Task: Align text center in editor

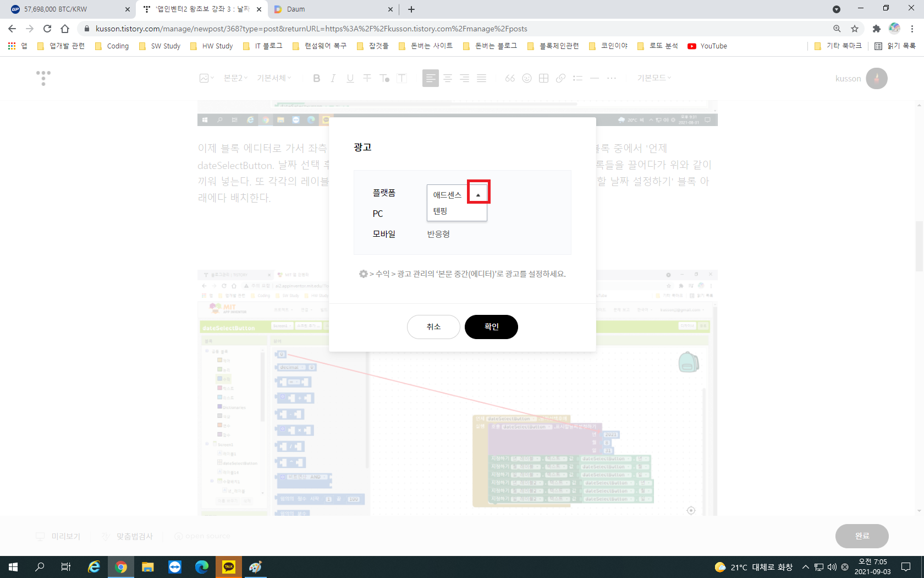Action: tap(448, 78)
